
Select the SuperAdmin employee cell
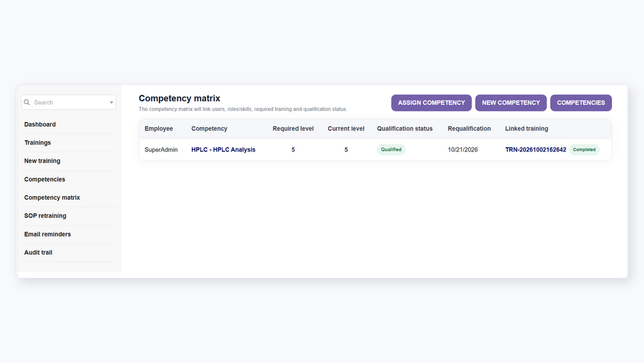(x=161, y=150)
